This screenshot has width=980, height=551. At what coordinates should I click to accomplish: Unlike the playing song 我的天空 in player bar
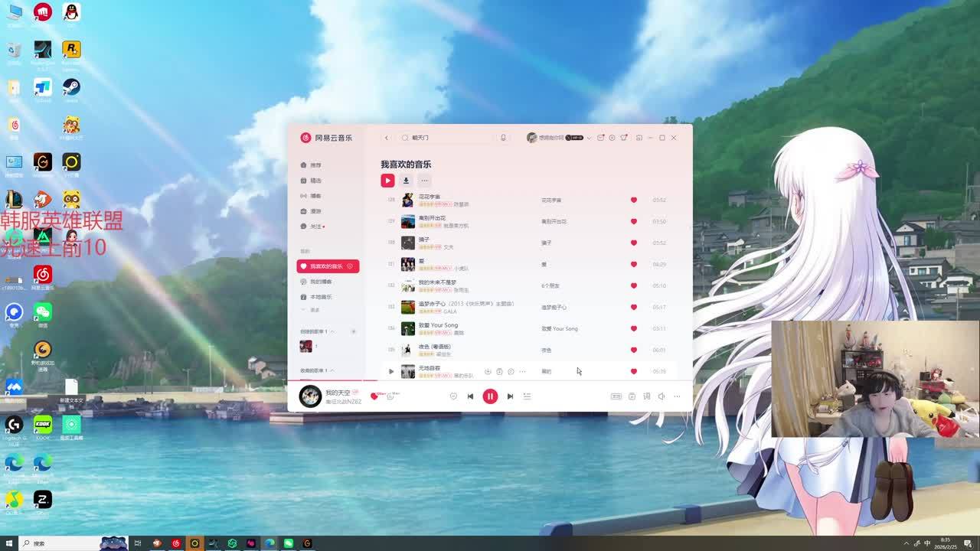[374, 396]
